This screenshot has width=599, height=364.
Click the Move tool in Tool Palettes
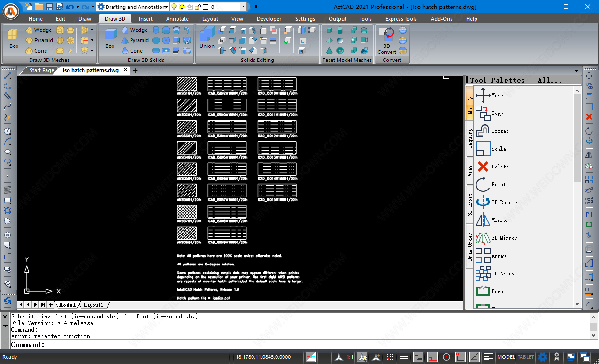pyautogui.click(x=489, y=95)
